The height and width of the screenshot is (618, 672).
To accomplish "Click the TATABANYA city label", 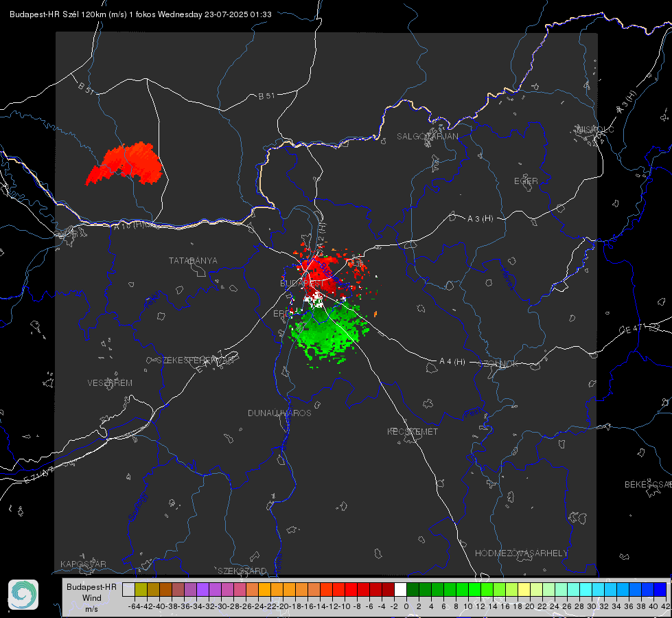I will pyautogui.click(x=193, y=260).
